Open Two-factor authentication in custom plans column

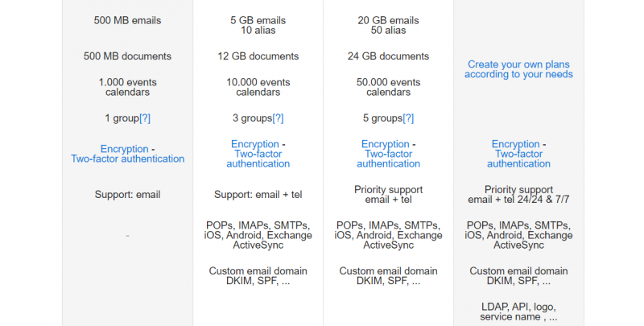tap(518, 159)
